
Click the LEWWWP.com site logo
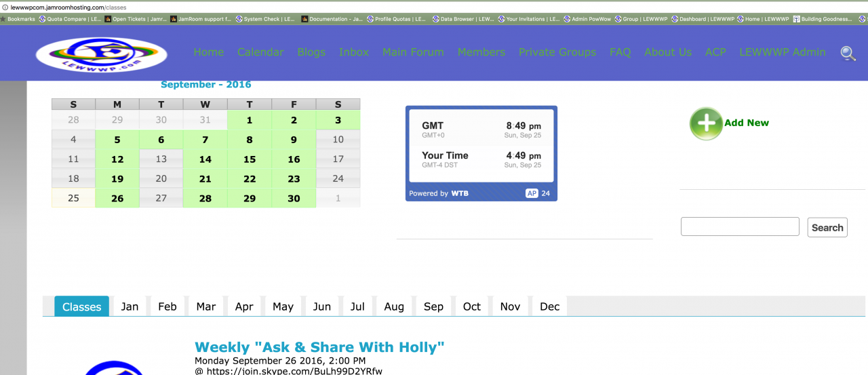[x=102, y=54]
